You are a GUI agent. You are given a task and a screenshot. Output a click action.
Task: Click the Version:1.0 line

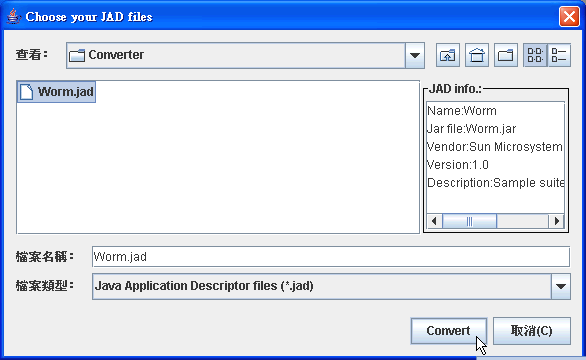pos(458,165)
